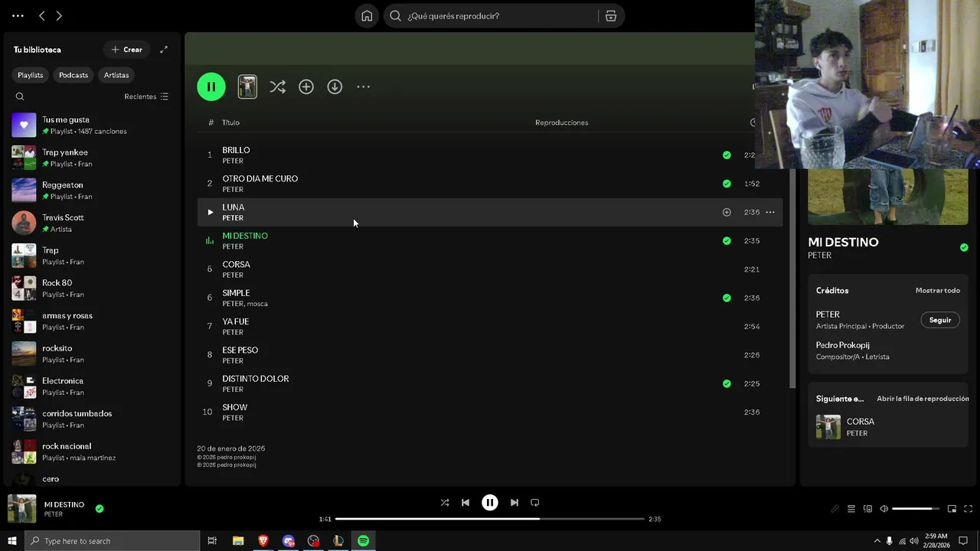Toggle saved checkmark on MI DESTINO row

(727, 241)
